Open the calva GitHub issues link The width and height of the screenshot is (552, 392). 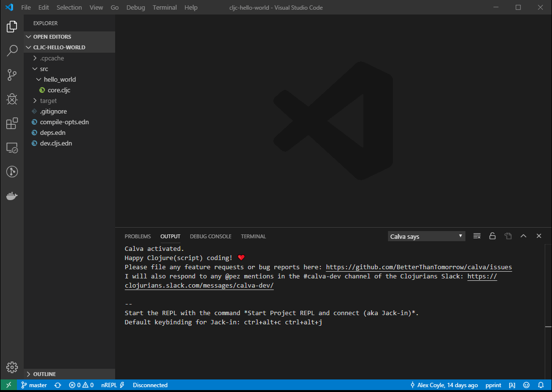[419, 267]
